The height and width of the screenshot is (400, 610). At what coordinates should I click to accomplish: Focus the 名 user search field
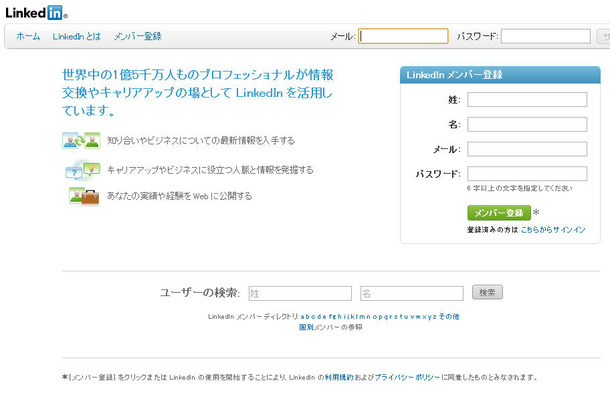[x=412, y=293]
